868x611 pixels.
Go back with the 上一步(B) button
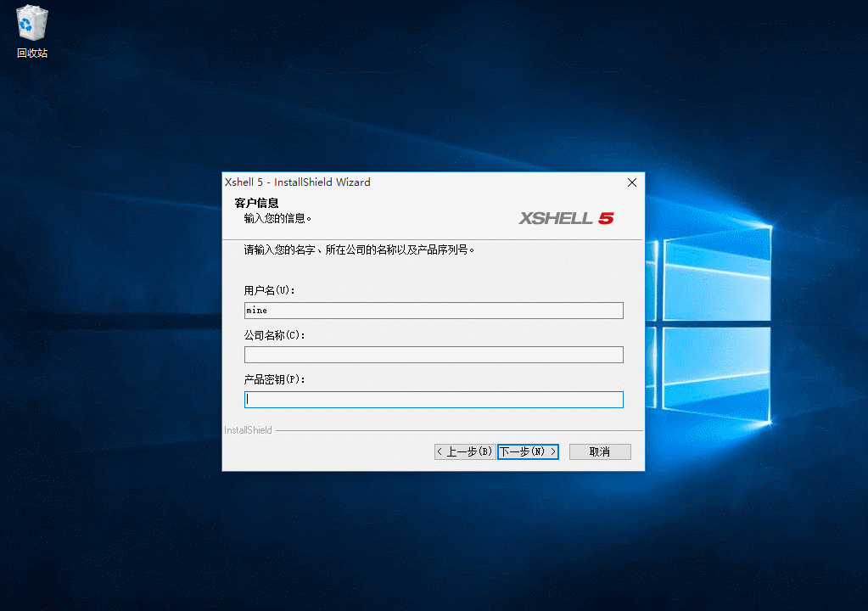pos(464,451)
